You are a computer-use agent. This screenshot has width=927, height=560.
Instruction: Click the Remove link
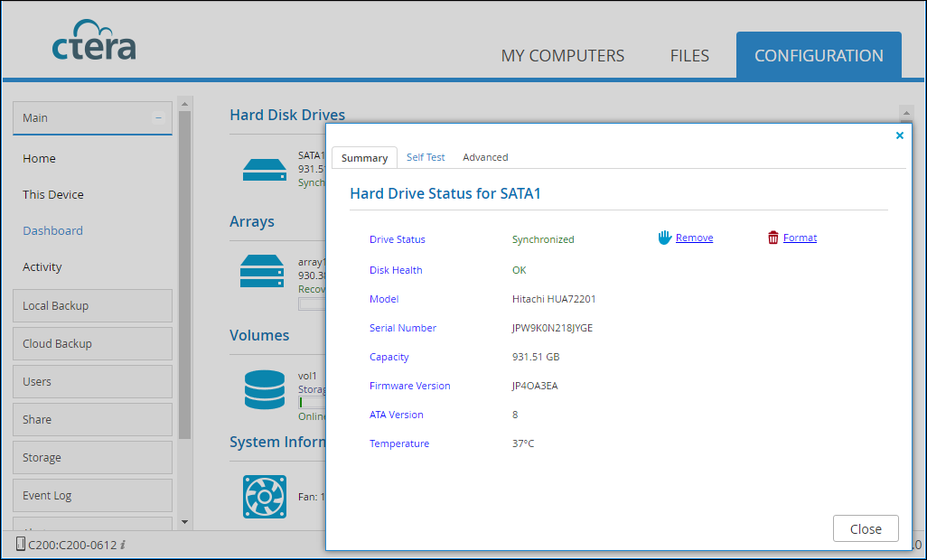(x=694, y=238)
